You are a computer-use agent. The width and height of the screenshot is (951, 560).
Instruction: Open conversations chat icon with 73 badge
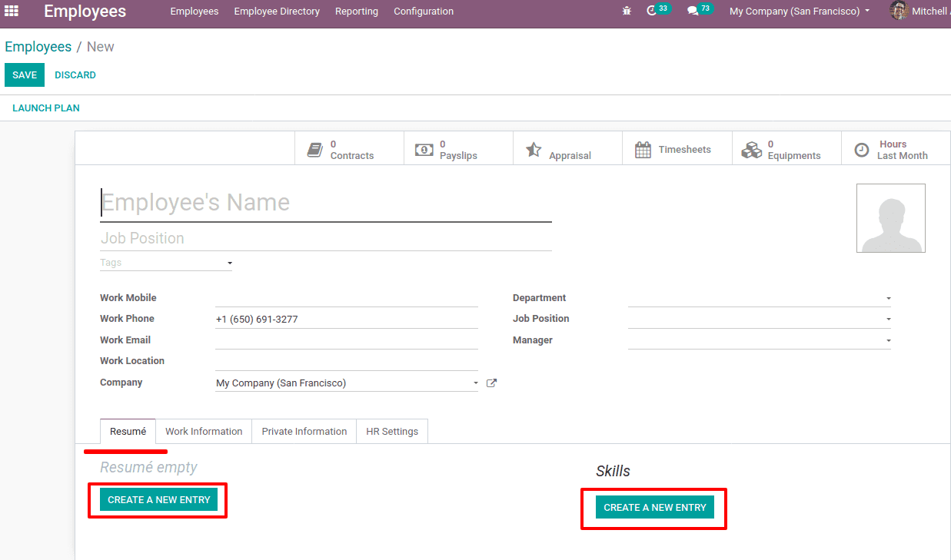coord(700,10)
